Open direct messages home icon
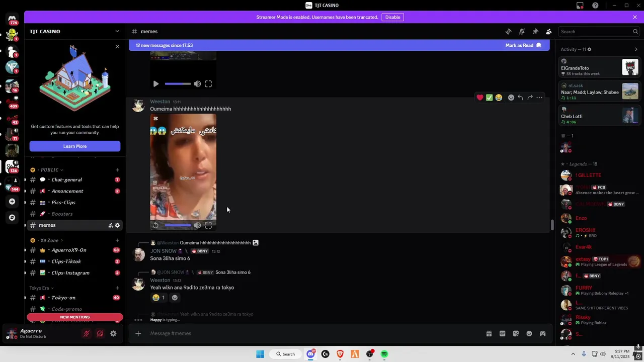This screenshot has width=644, height=362. click(x=12, y=19)
